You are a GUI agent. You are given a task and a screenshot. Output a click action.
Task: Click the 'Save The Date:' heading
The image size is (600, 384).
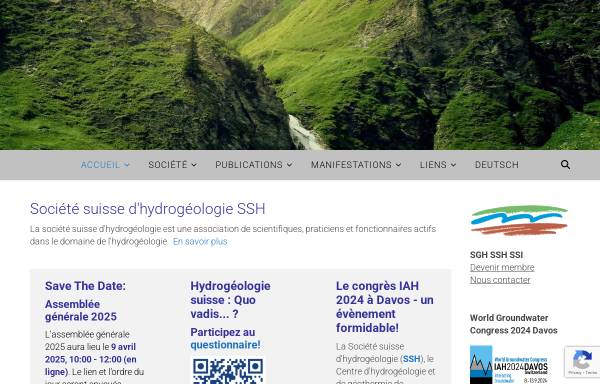coord(85,286)
